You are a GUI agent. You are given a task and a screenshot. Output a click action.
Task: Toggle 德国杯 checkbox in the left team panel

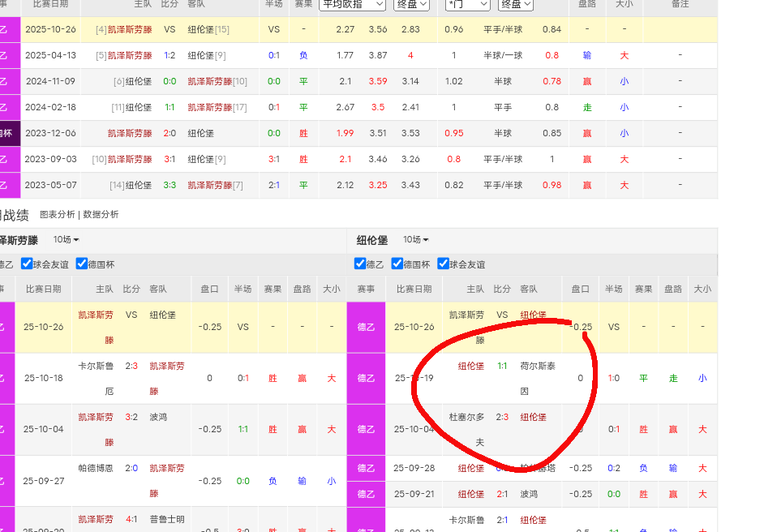82,264
